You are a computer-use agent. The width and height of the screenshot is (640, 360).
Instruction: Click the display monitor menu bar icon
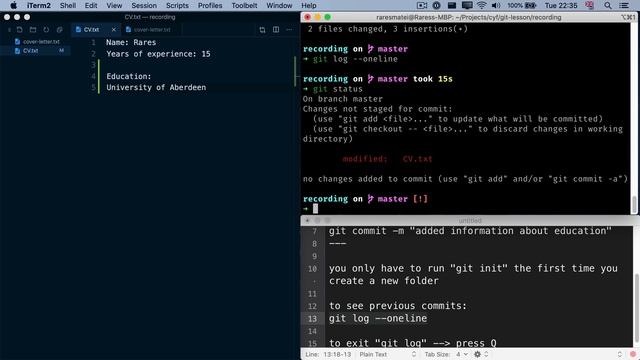click(x=467, y=5)
